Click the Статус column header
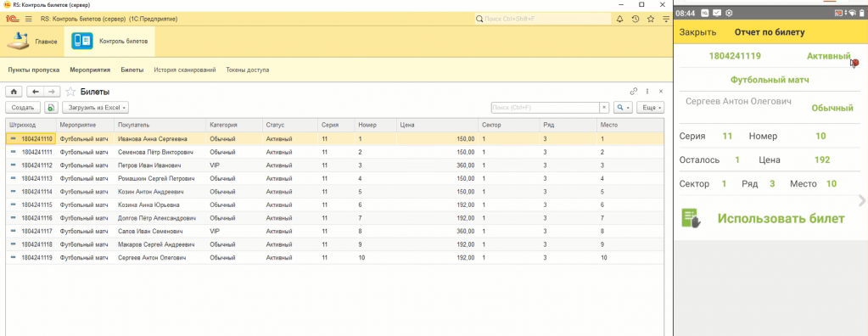Image resolution: width=868 pixels, height=336 pixels. click(290, 125)
